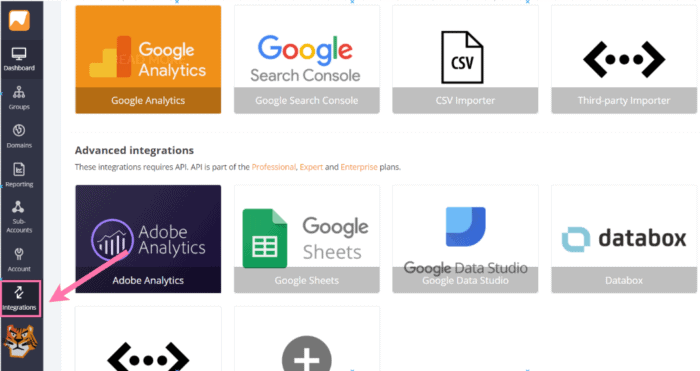Viewport: 700px width, 371px height.
Task: Click the gray plus add-integration icon
Action: click(307, 355)
